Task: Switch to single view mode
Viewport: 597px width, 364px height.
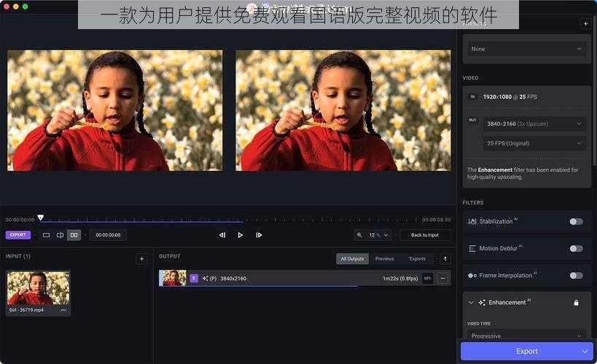Action: click(x=46, y=235)
